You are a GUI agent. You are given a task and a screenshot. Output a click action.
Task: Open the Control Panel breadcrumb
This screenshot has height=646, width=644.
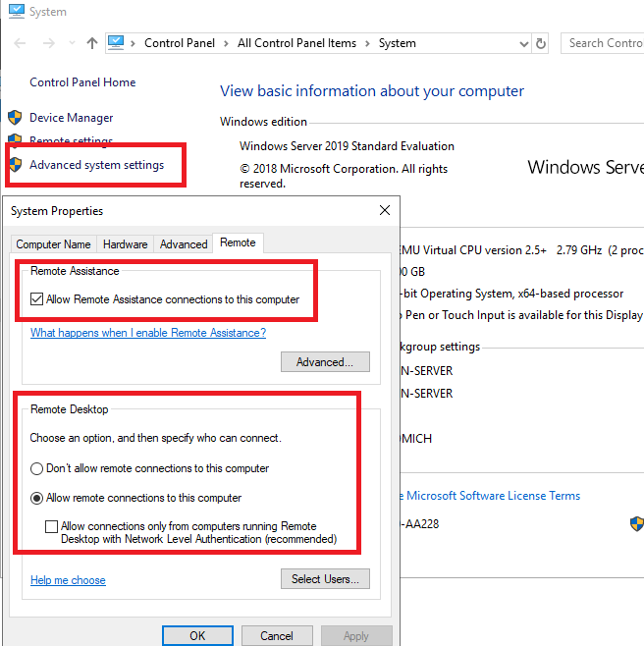pyautogui.click(x=180, y=43)
